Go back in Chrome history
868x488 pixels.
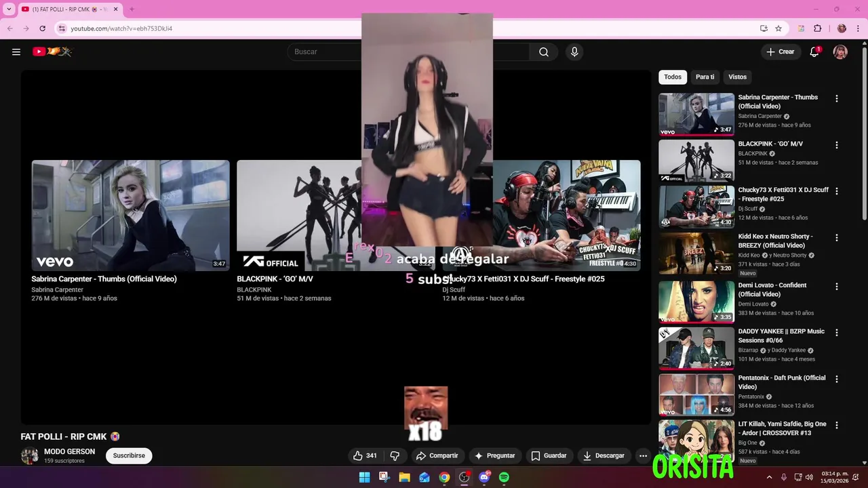pyautogui.click(x=10, y=28)
